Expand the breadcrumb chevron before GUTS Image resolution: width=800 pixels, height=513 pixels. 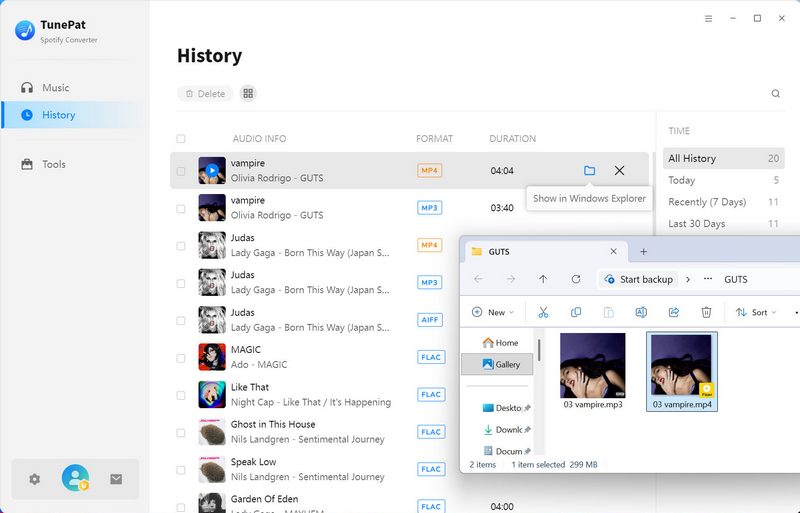688,279
